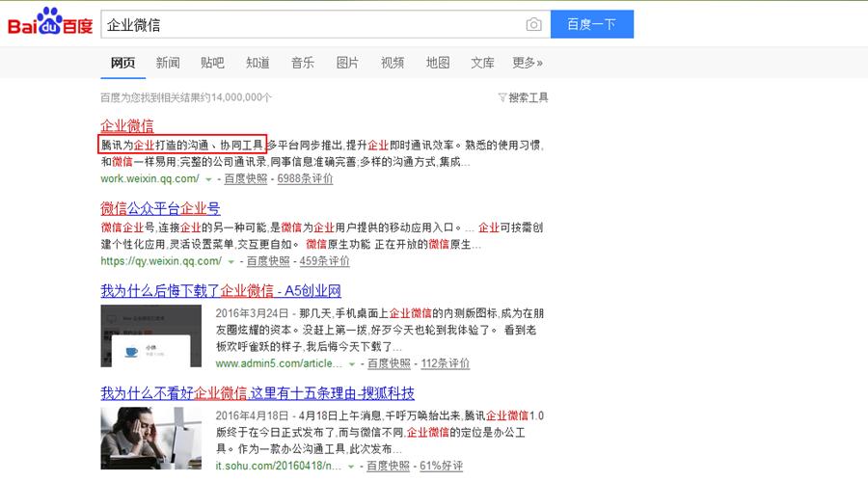Open 我为什么不看好企业微信 搜狐科技 result
The height and width of the screenshot is (482, 868).
258,393
